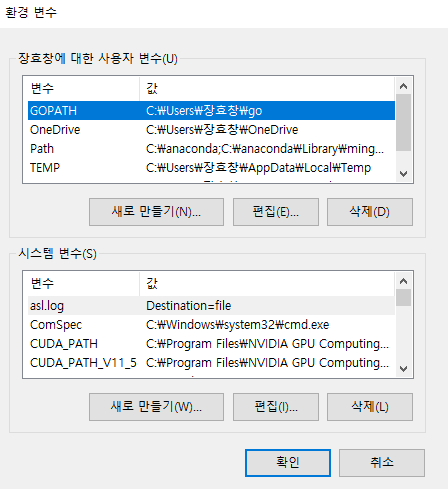Click the 변수 column header in user variables

pyautogui.click(x=84, y=89)
